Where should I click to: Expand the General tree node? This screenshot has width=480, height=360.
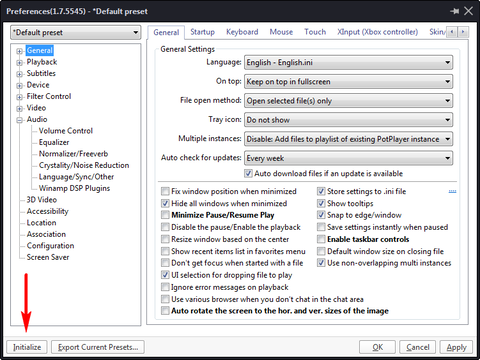19,51
